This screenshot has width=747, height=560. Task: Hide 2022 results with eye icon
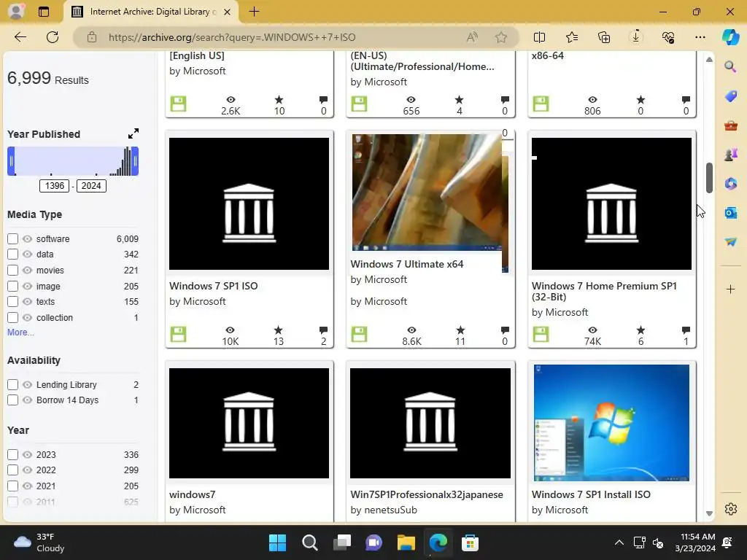point(27,470)
